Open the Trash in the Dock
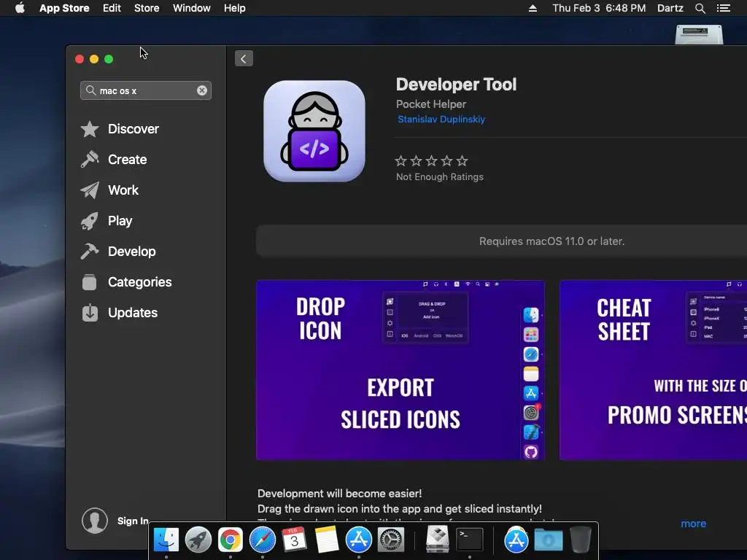This screenshot has width=747, height=560. click(580, 539)
